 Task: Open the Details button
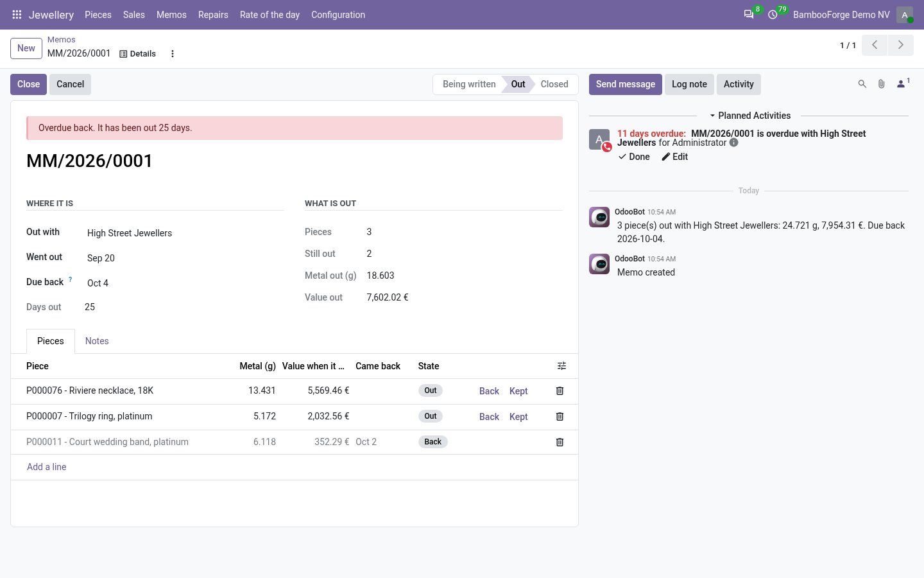(x=138, y=54)
